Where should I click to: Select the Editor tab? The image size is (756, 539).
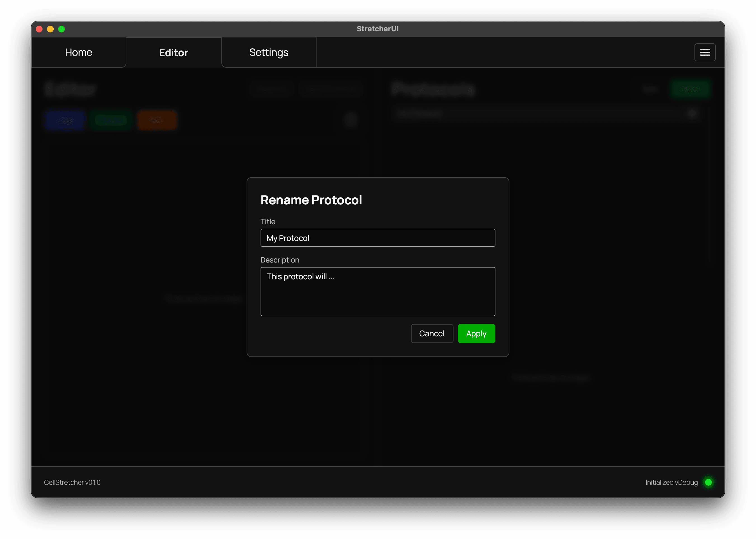tap(174, 53)
